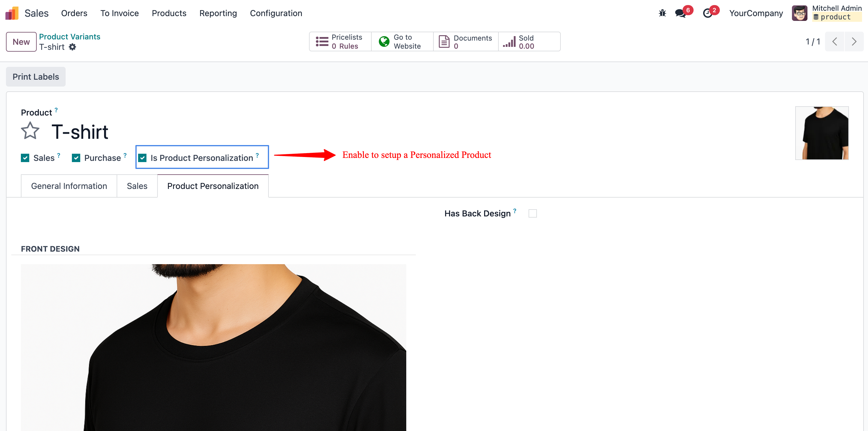Viewport: 868px width, 431px height.
Task: Open Sold 0.00 stat button
Action: coord(529,41)
